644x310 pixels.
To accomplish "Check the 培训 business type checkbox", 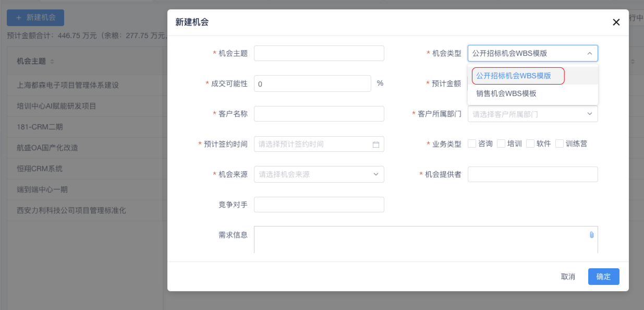I will [x=501, y=144].
